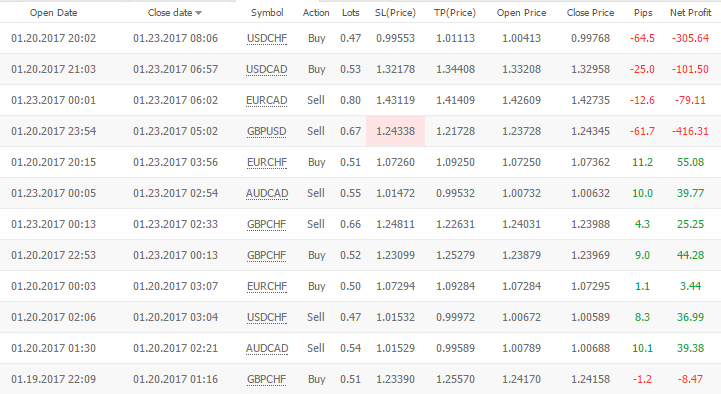Screen dimensions: 721x394
Task: Sort by Close date column header
Action: pyautogui.click(x=175, y=13)
